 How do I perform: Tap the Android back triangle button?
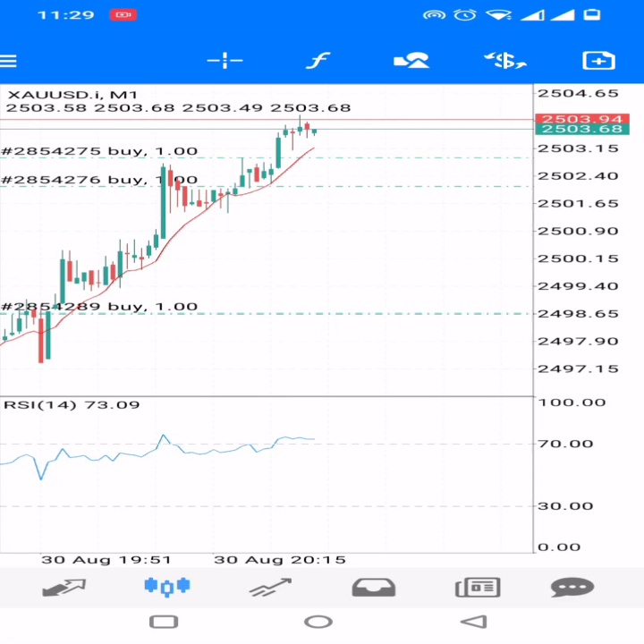[x=474, y=622]
